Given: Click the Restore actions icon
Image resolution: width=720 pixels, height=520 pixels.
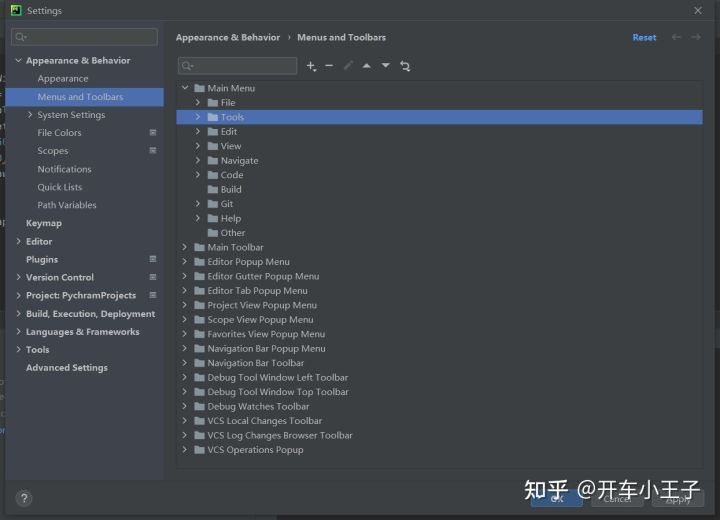Looking at the screenshot, I should click(405, 66).
